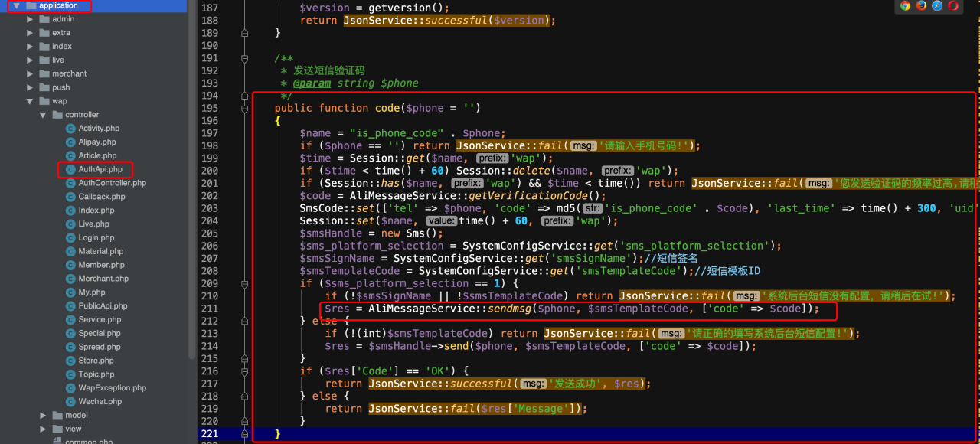Image resolution: width=980 pixels, height=444 pixels.
Task: Open PublicApi.php in the tree
Action: tap(103, 306)
